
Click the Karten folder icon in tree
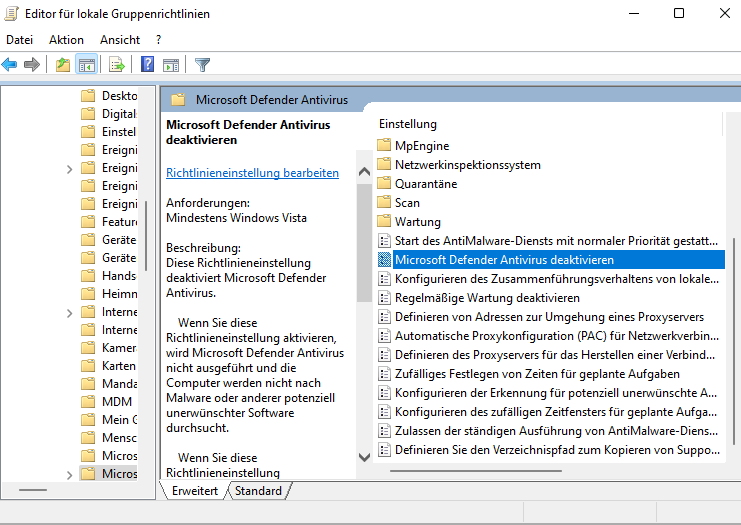(88, 366)
